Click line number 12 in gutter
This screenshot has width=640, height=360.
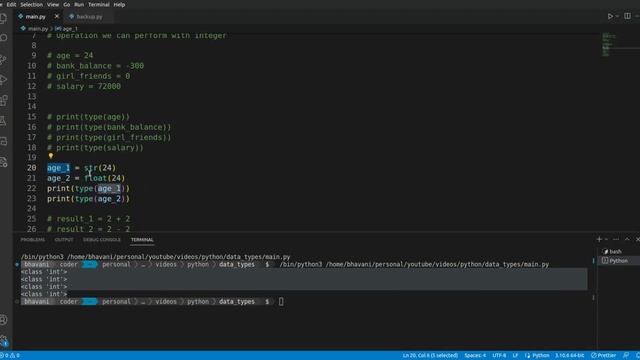(31, 86)
